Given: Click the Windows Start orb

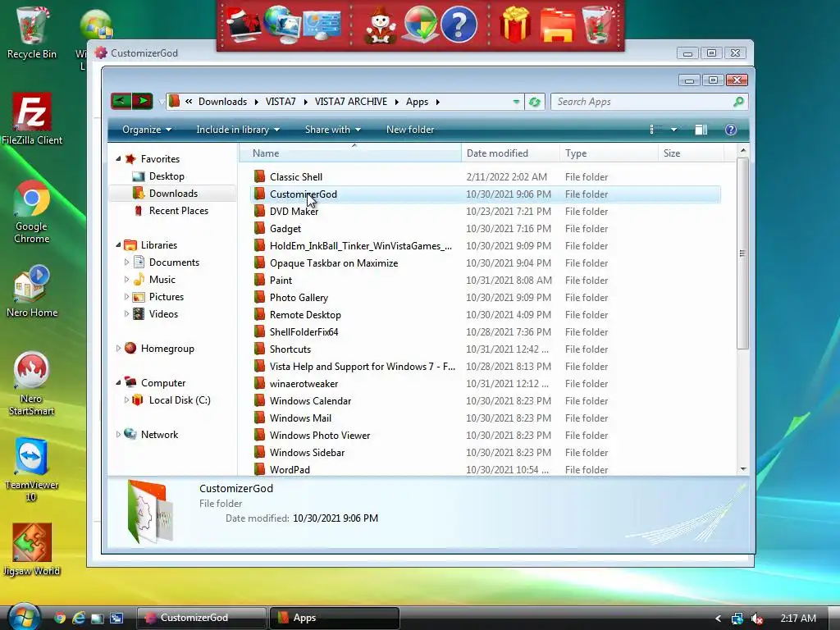Looking at the screenshot, I should point(24,618).
